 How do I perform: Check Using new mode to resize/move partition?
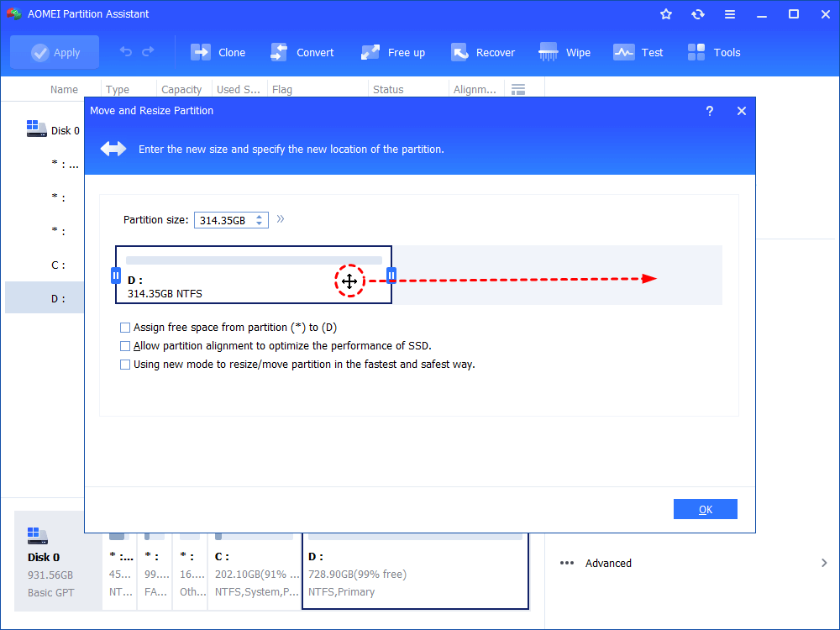click(x=125, y=365)
